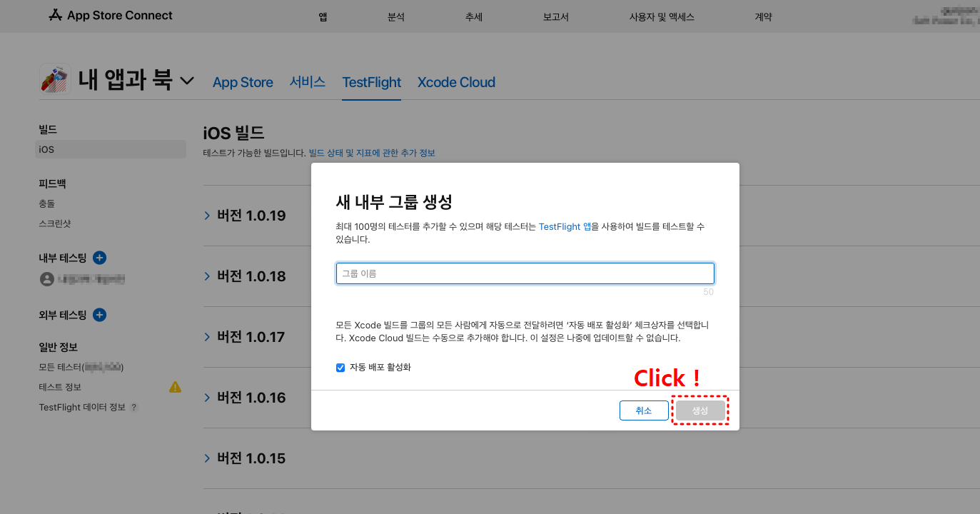
Task: Click the test information warning icon
Action: tap(175, 387)
